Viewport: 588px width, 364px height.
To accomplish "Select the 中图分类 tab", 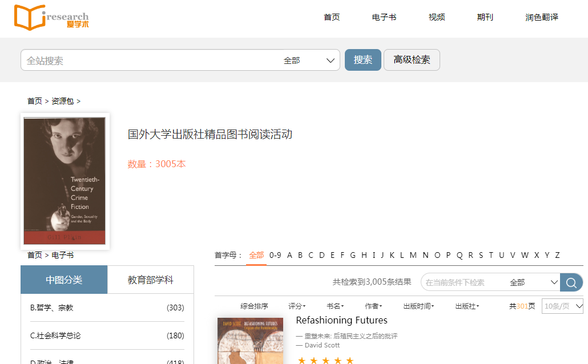I will tap(64, 280).
